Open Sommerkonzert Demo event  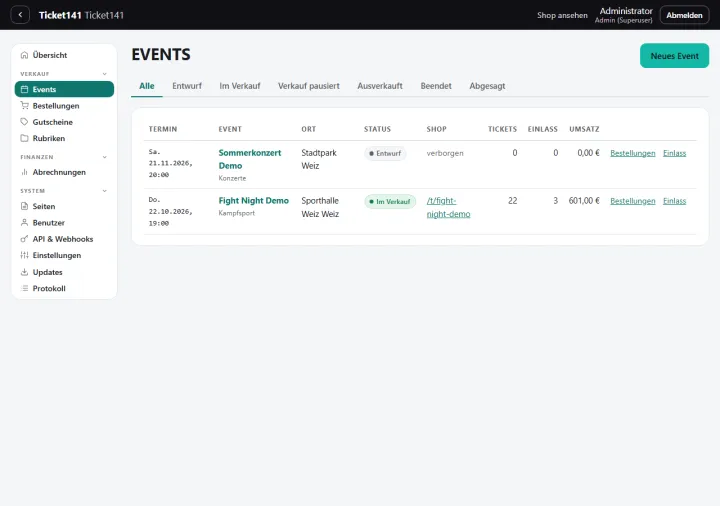(x=249, y=159)
